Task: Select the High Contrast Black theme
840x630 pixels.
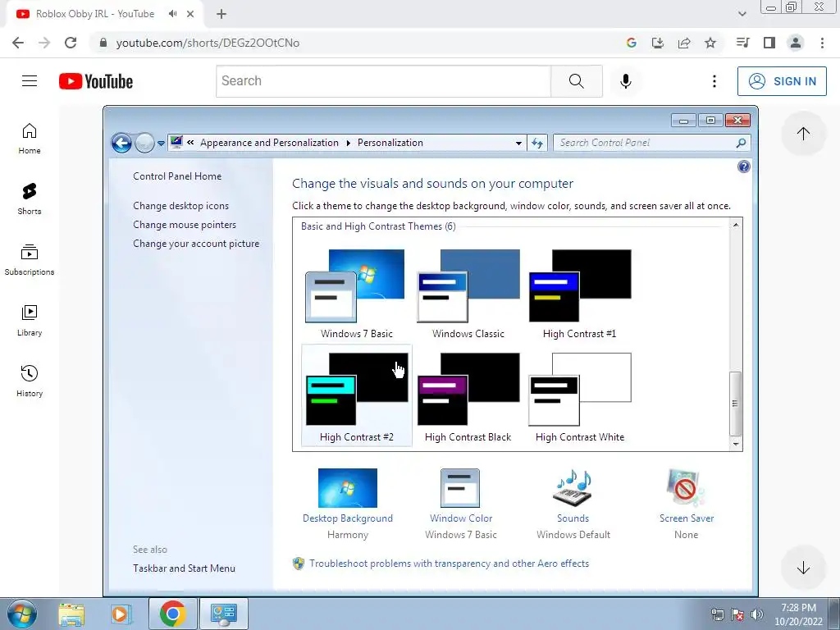Action: [468, 396]
